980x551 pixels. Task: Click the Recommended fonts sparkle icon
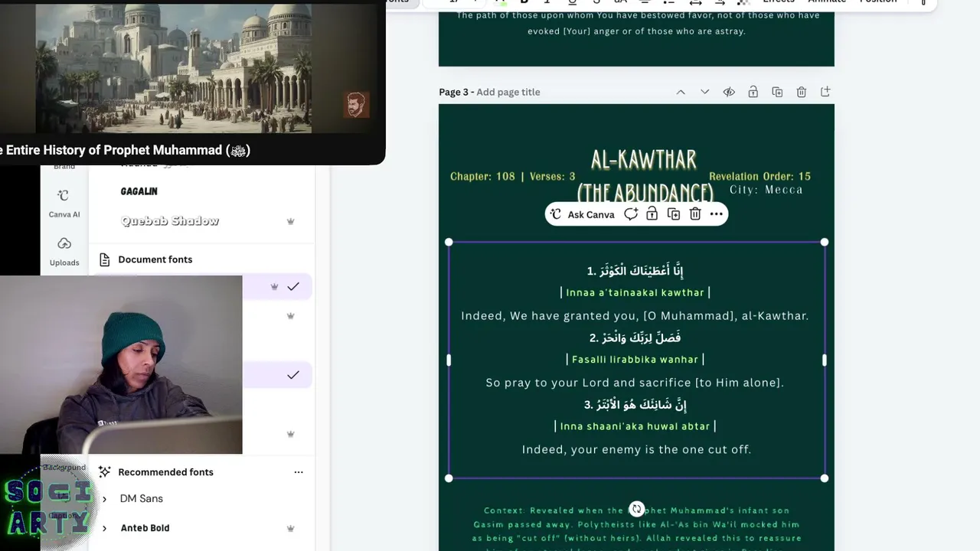pyautogui.click(x=104, y=472)
